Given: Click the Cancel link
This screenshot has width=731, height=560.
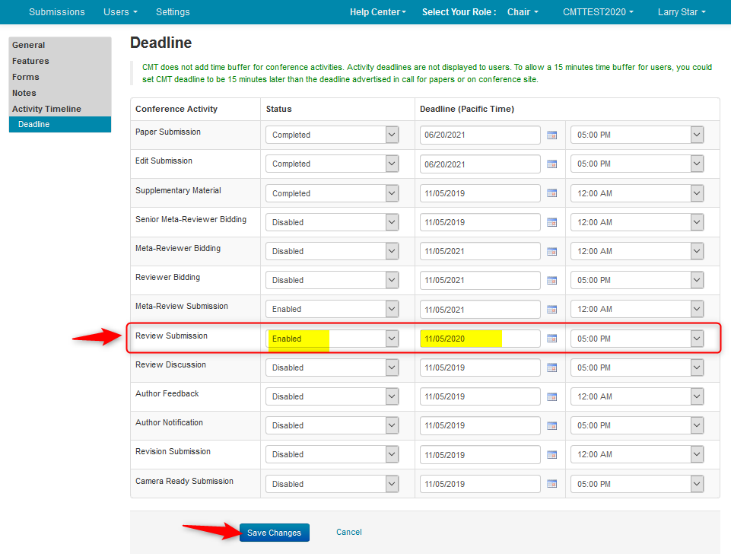Looking at the screenshot, I should click(x=349, y=533).
